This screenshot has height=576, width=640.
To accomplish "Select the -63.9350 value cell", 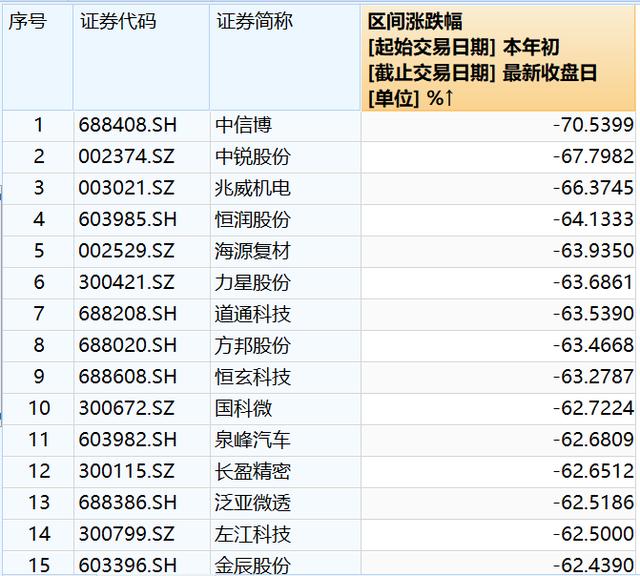I will click(x=499, y=251).
